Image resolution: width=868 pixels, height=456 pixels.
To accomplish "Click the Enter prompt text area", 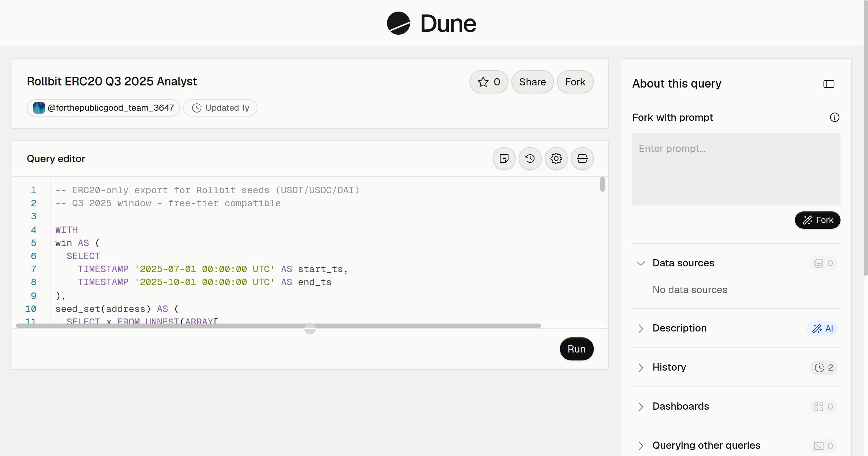I will point(736,169).
